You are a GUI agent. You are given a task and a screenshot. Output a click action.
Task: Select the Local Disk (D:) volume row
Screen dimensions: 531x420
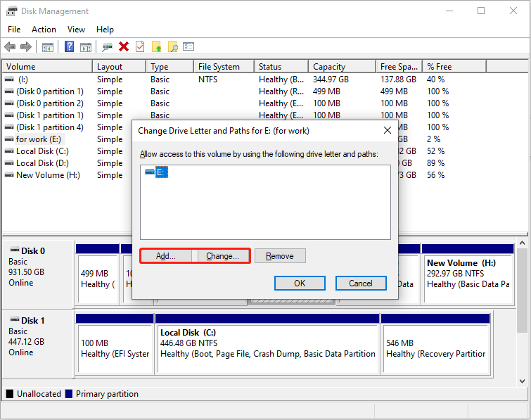42,163
